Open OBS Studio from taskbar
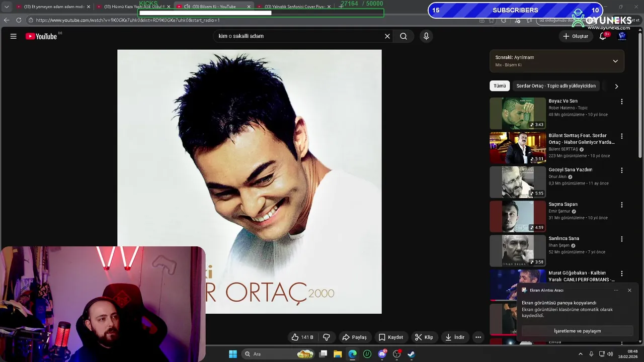 [396, 354]
